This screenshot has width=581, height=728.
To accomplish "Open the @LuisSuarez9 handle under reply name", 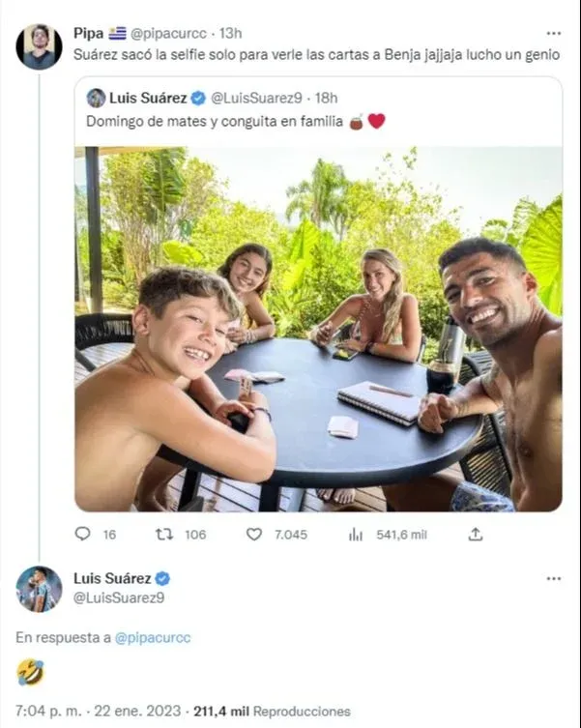I will [x=119, y=597].
